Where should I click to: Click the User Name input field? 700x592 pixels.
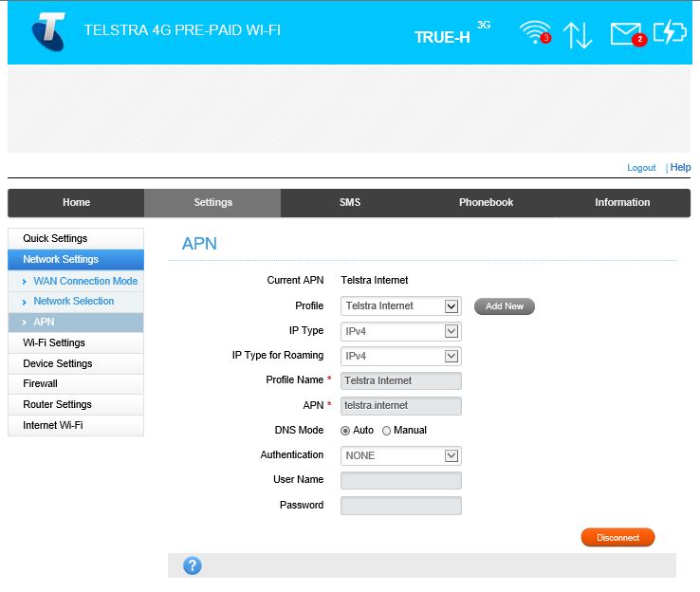point(401,480)
